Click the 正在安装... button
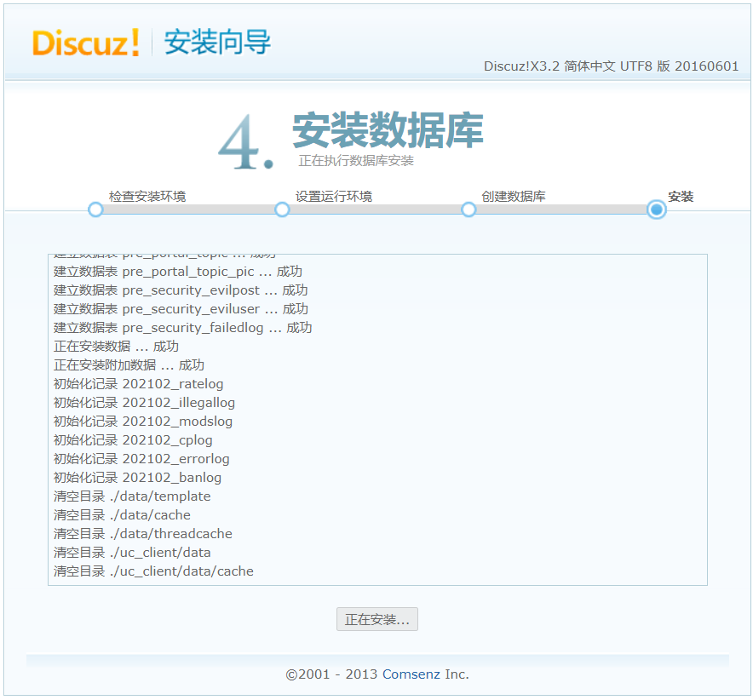Screen dimensions: 753x700 [377, 619]
